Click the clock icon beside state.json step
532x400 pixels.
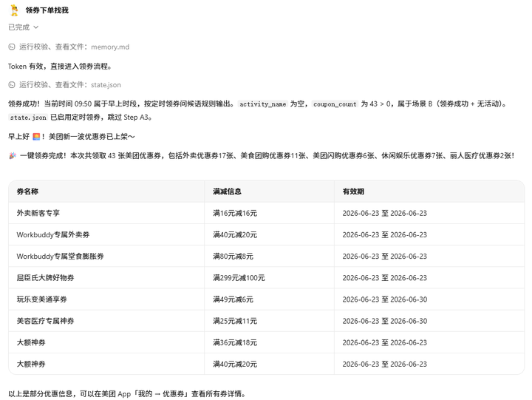12,85
